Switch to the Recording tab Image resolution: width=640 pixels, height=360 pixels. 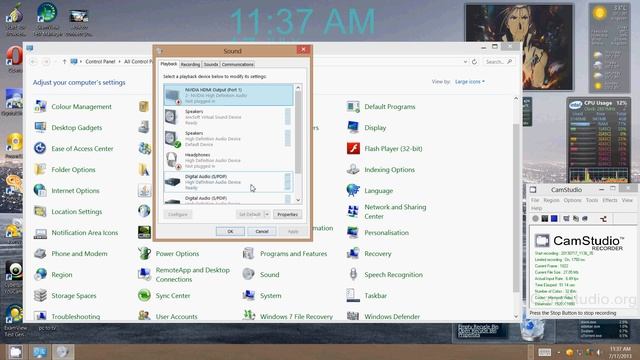[190, 64]
